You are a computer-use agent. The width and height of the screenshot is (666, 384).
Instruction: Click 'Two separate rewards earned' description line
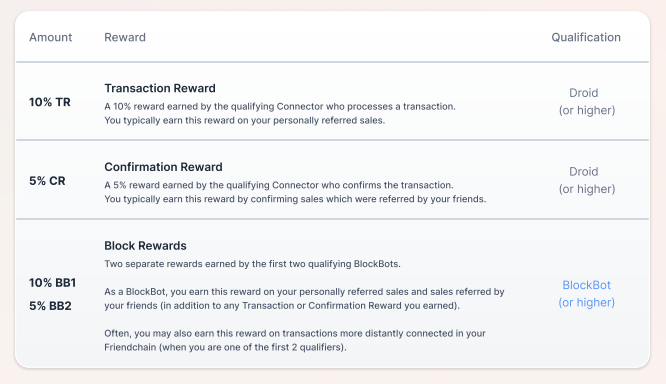252,264
